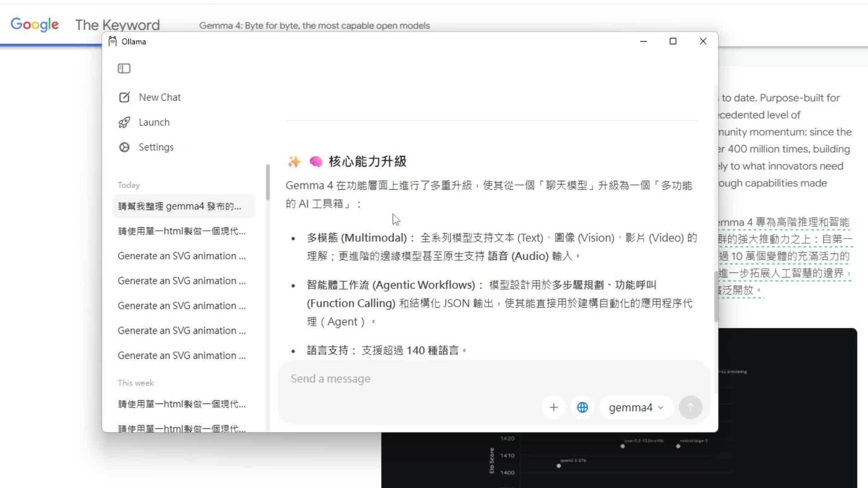Open the gemma4 model dropdown

pos(636,408)
